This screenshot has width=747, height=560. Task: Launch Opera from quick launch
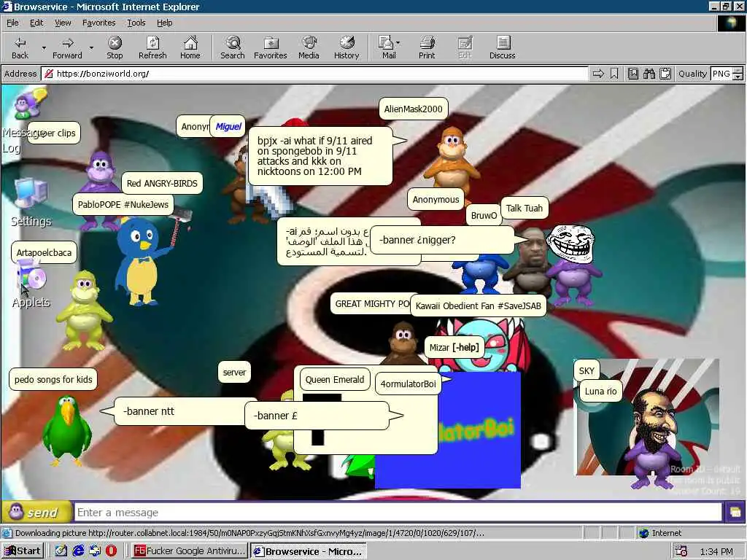click(x=111, y=551)
